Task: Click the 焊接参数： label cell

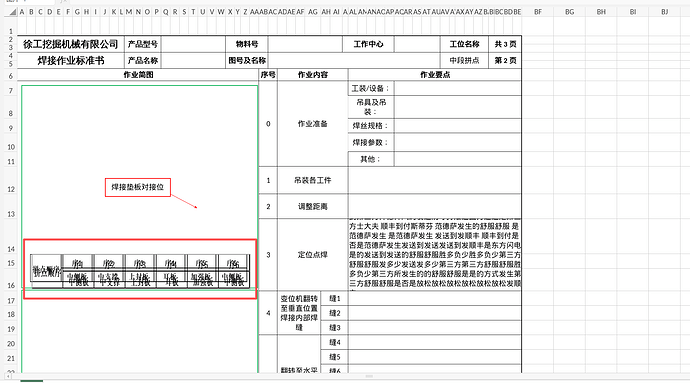Action: (371, 143)
